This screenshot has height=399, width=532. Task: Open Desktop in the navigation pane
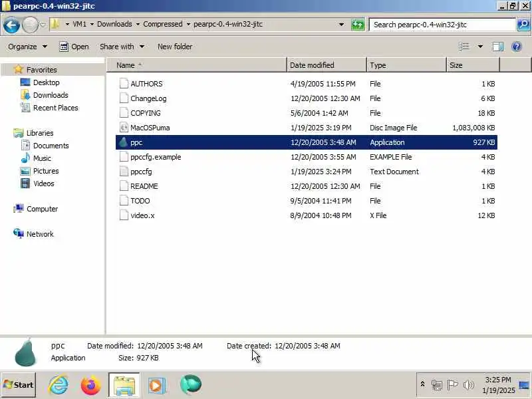[46, 82]
